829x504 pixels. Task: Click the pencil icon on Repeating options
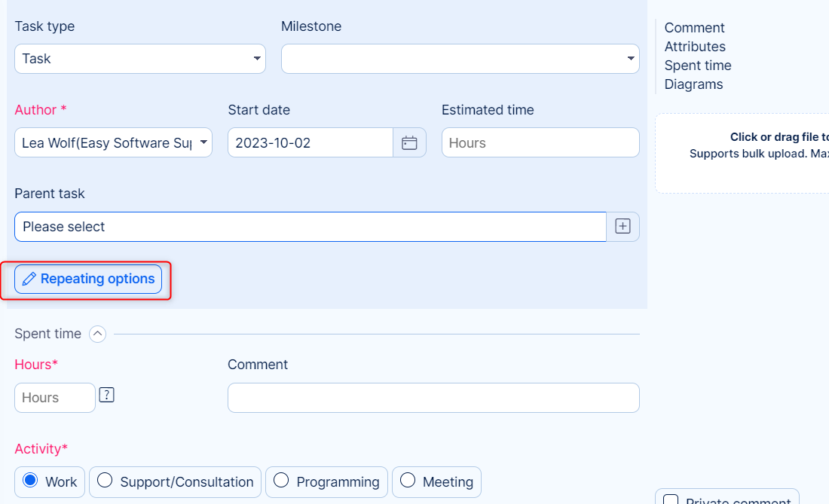tap(29, 279)
